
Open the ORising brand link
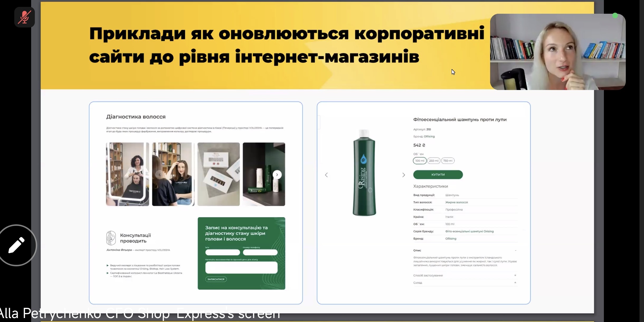point(451,239)
